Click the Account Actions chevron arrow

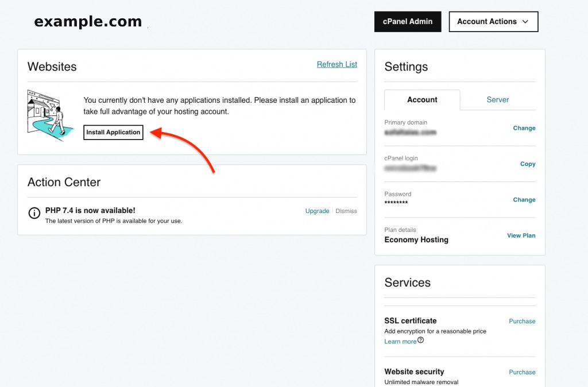(x=525, y=22)
